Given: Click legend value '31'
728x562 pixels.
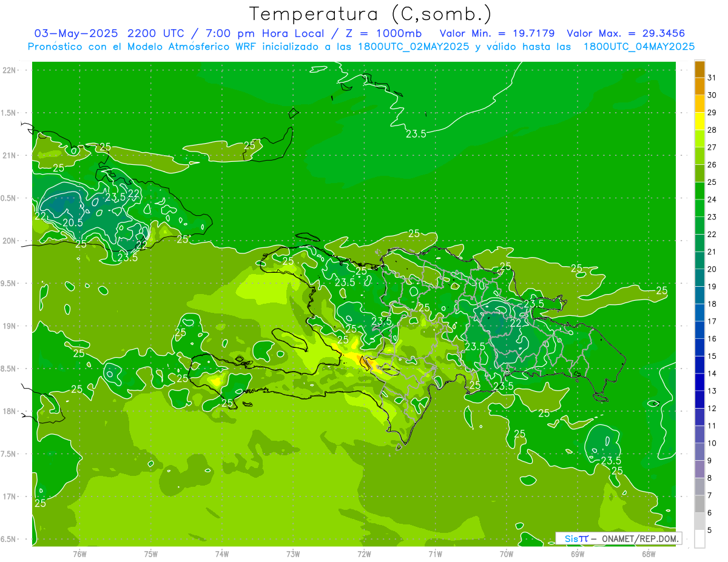Looking at the screenshot, I should (x=712, y=78).
